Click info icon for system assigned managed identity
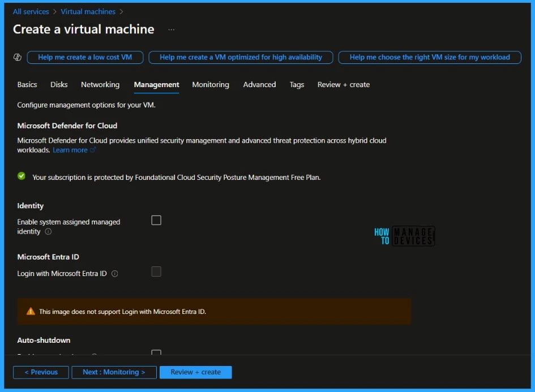 [x=49, y=232]
